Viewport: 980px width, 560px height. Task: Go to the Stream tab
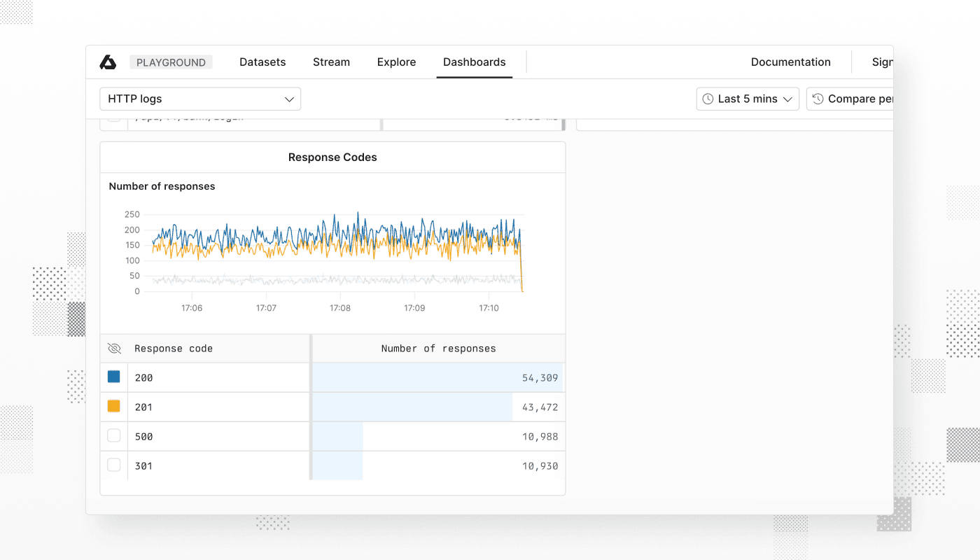[331, 62]
